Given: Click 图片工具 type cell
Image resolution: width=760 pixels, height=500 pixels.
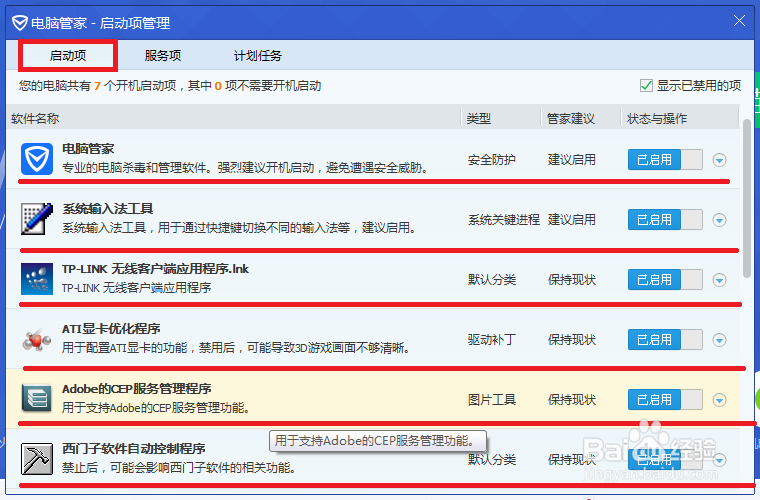Looking at the screenshot, I should [x=491, y=400].
